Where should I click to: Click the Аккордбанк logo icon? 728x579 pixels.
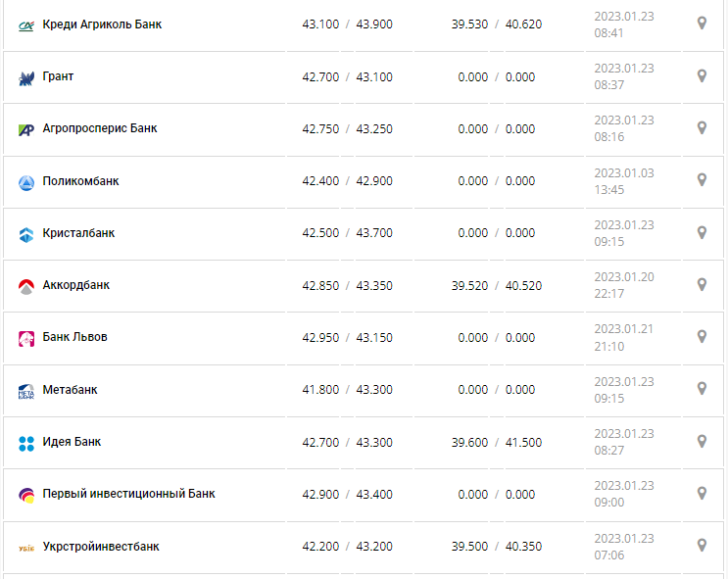click(x=26, y=286)
